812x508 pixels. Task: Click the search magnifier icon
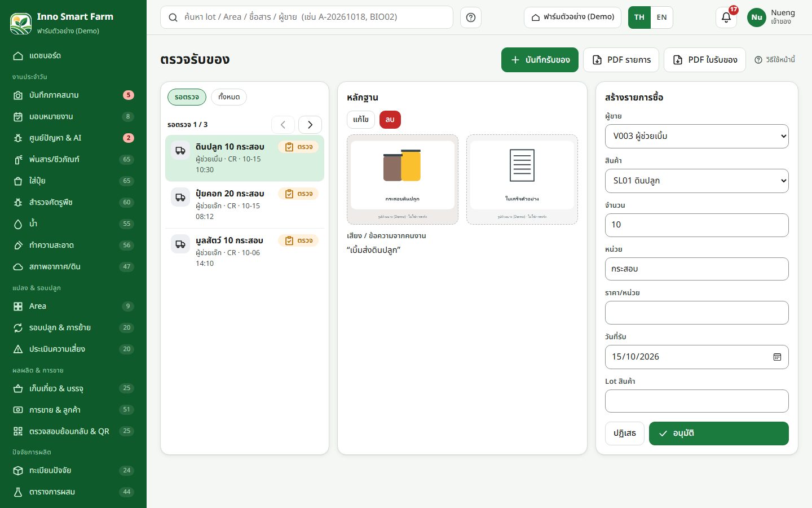click(x=173, y=17)
